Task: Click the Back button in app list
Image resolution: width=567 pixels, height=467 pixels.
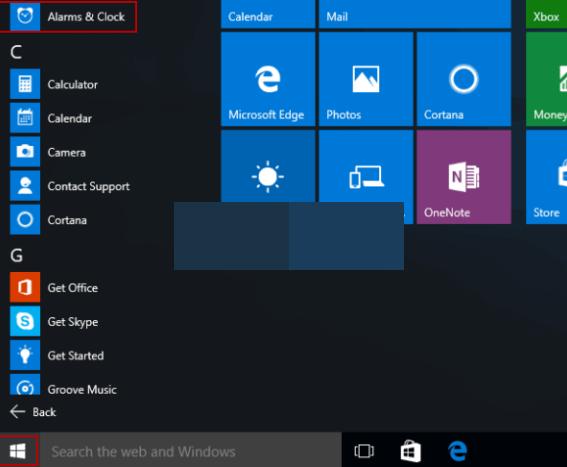Action: (x=33, y=412)
